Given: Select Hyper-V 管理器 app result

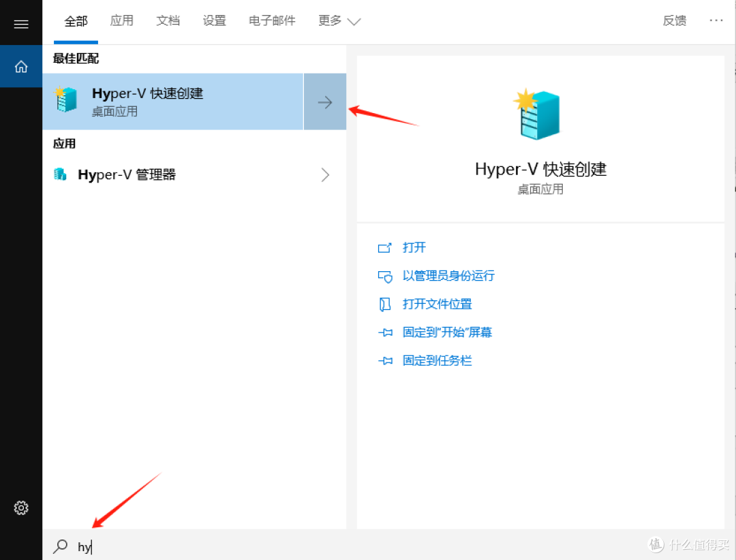Looking at the screenshot, I should 194,174.
